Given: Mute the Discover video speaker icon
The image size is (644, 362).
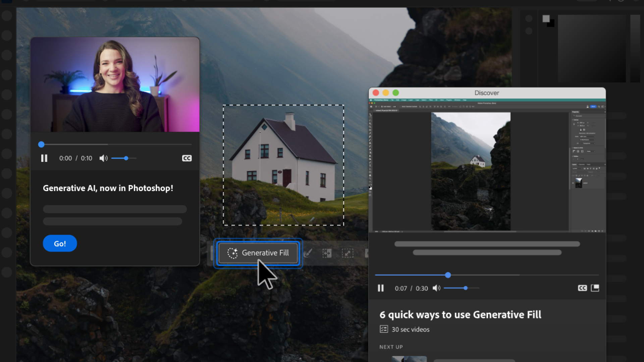Looking at the screenshot, I should point(436,288).
